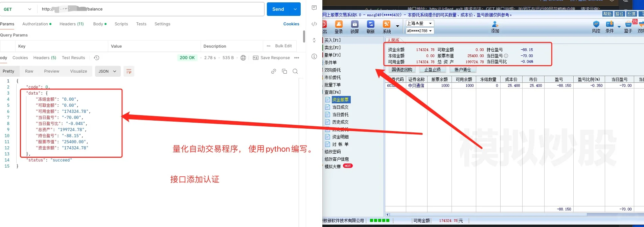The width and height of the screenshot is (644, 227).
Task: Click the search icon in response pane
Action: (x=295, y=71)
